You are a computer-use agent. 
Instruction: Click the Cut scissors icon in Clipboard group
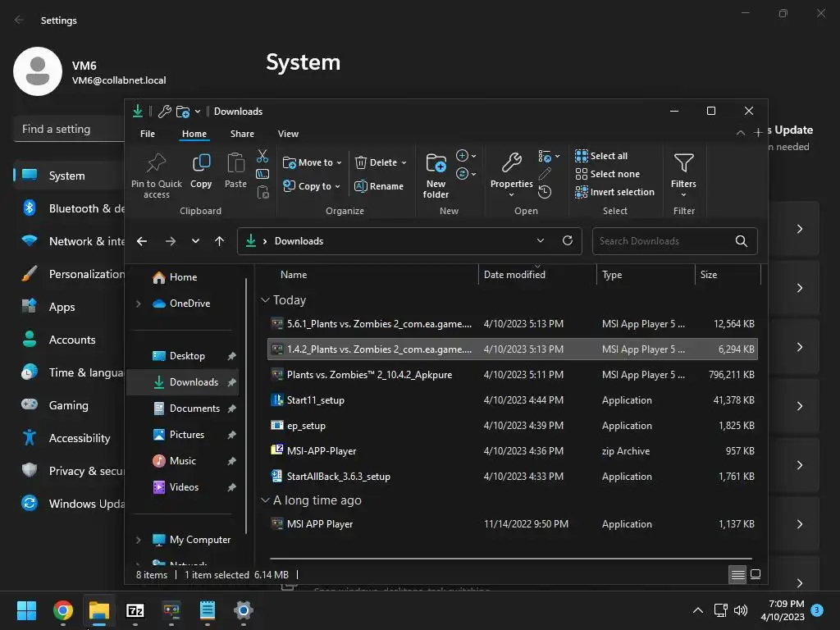coord(262,156)
